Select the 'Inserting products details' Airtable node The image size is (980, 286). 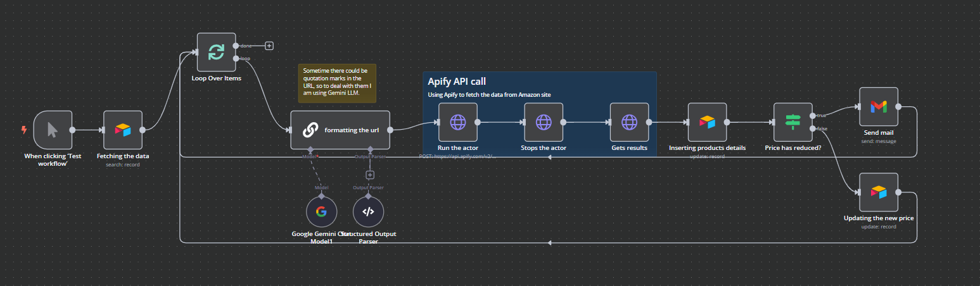708,121
